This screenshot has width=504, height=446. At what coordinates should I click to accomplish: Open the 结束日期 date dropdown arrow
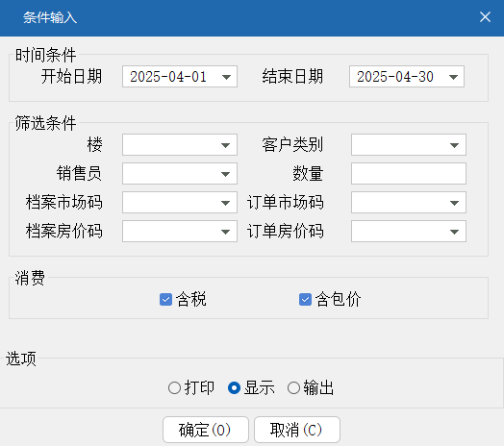[453, 77]
